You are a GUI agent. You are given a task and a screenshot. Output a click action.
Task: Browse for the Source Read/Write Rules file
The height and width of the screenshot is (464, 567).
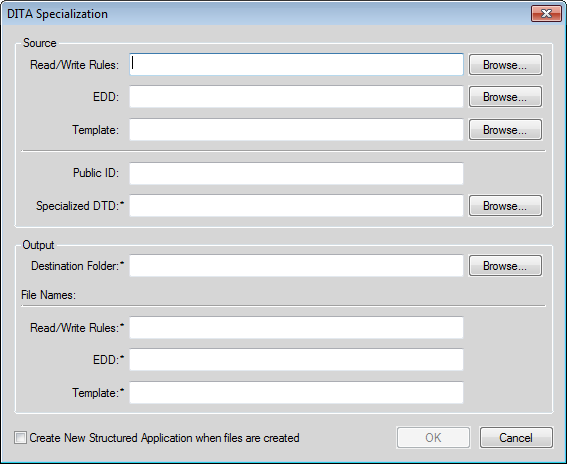[505, 65]
